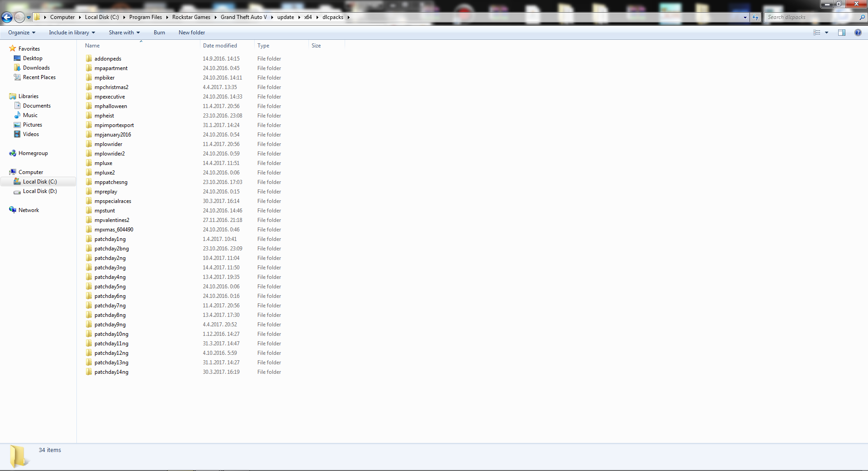The image size is (868, 471).
Task: Open the Documents library
Action: [37, 106]
